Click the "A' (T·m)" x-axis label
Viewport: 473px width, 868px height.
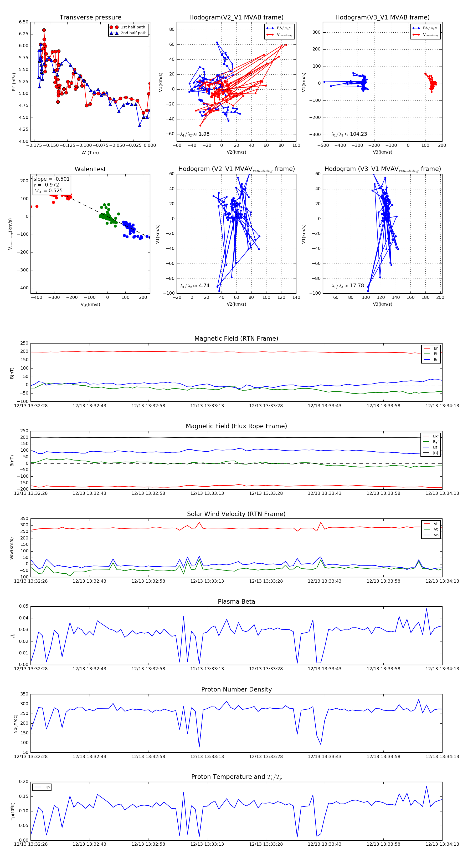click(90, 153)
